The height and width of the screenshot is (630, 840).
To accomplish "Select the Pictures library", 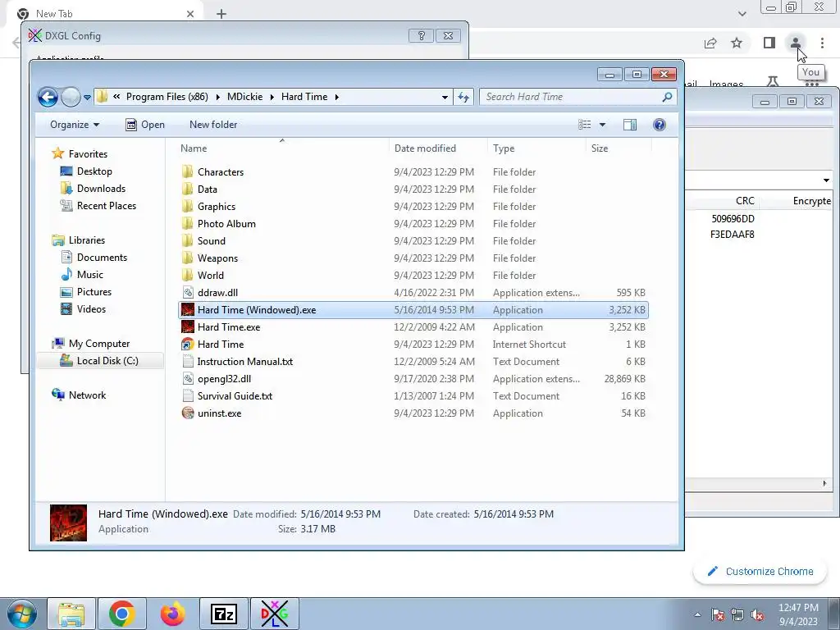I will pos(86,292).
